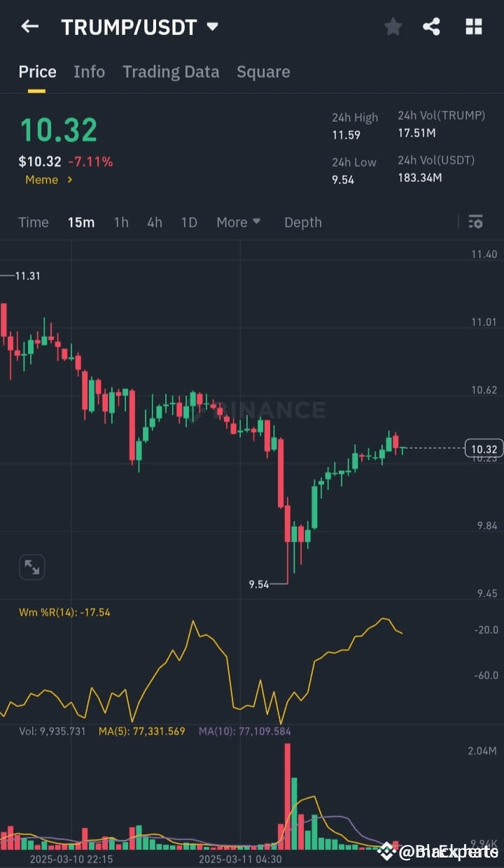Click the MA(5) volume label
The image size is (504, 868).
142,731
